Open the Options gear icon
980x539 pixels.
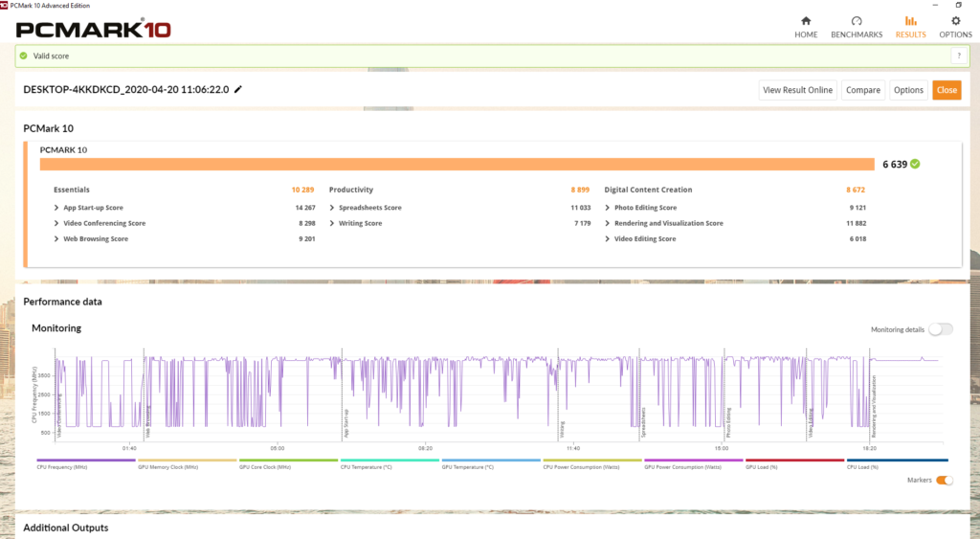955,21
